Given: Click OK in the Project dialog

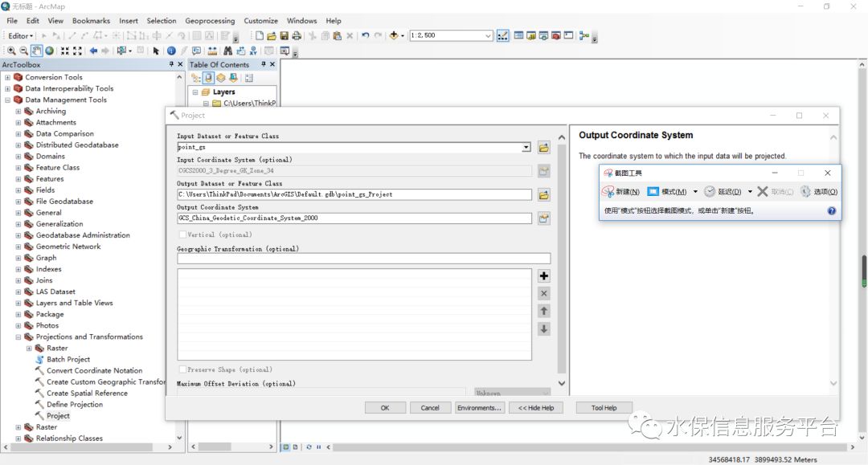Looking at the screenshot, I should [x=385, y=408].
